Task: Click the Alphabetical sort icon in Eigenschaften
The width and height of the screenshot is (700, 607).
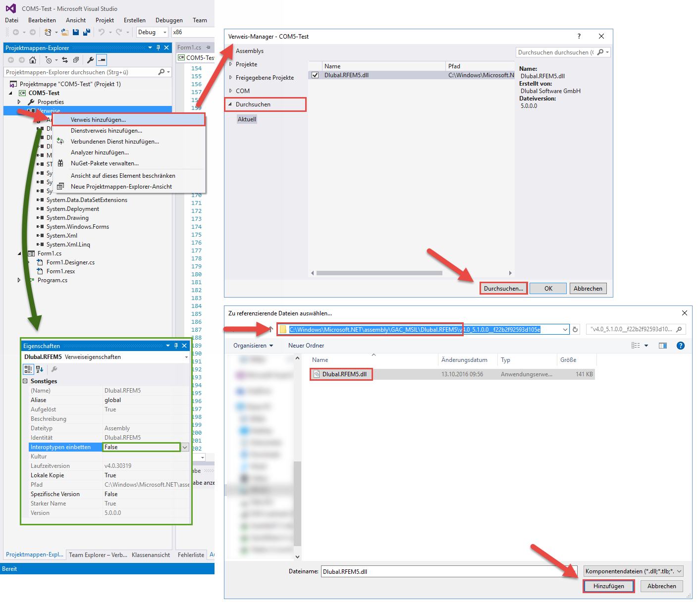Action: pyautogui.click(x=40, y=369)
